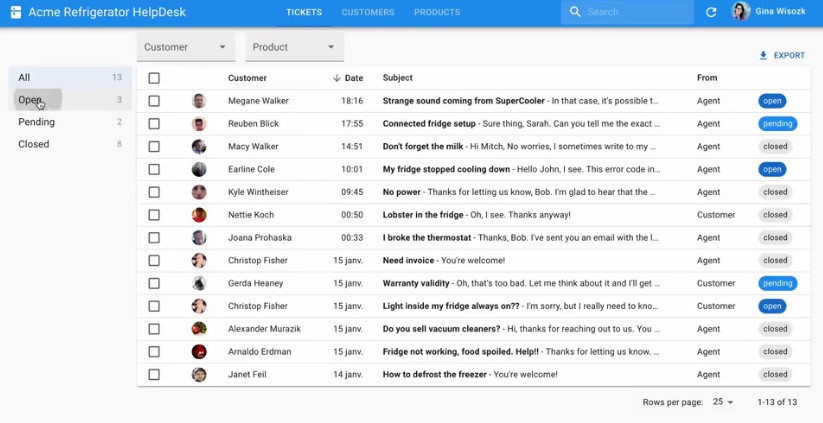The image size is (823, 423).
Task: Click the Customer column header
Action: click(x=247, y=78)
